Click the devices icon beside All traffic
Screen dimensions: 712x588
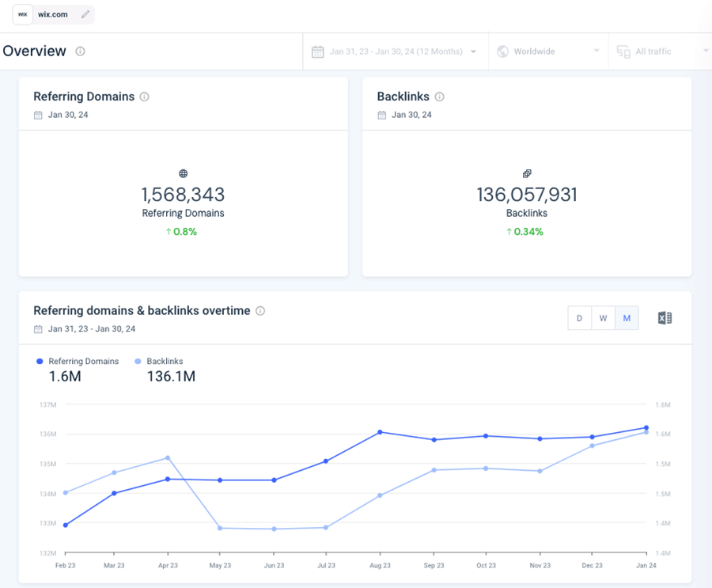(x=623, y=51)
